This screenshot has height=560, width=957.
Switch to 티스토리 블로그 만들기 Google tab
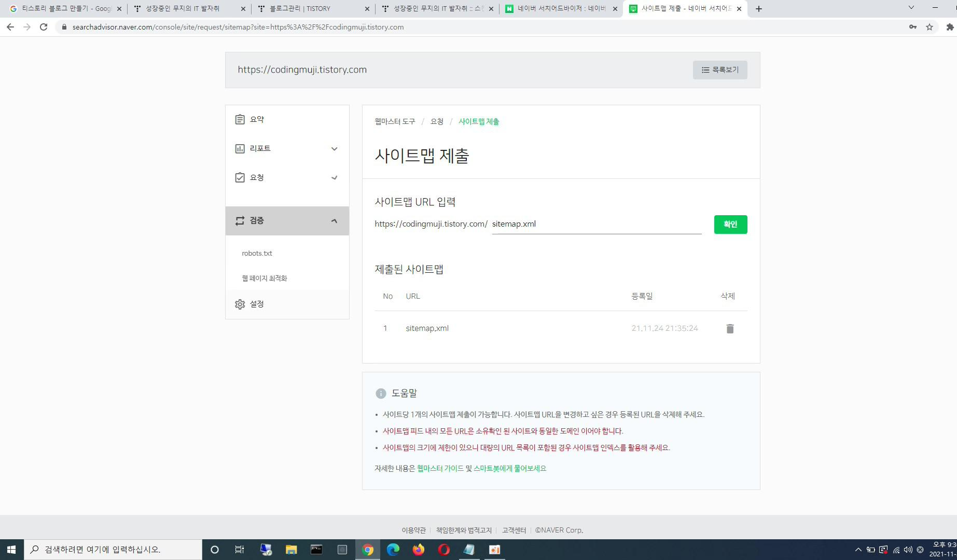tap(65, 9)
